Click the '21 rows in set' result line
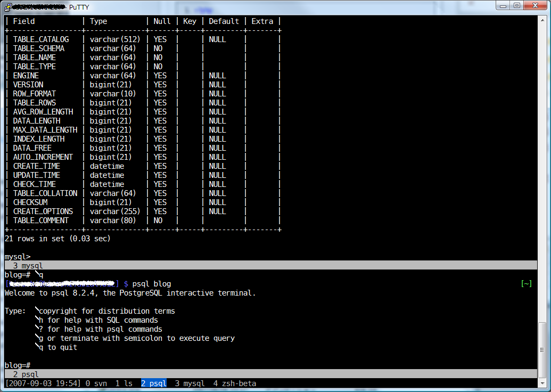The image size is (551, 392). coord(57,239)
